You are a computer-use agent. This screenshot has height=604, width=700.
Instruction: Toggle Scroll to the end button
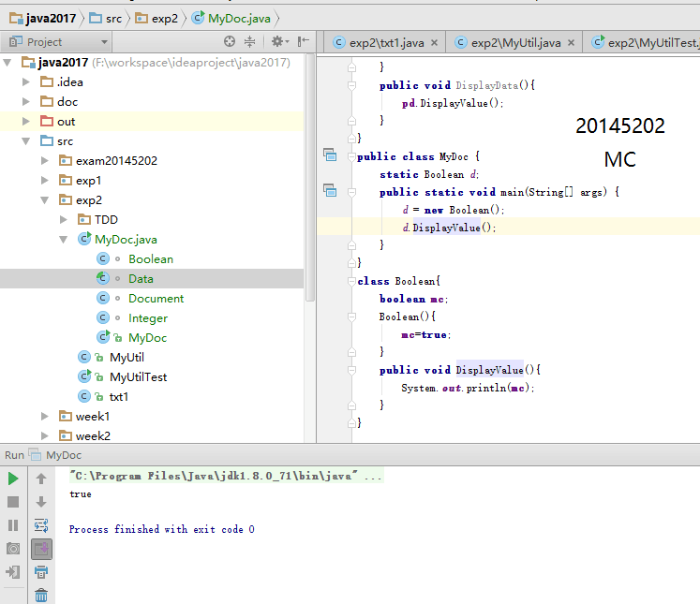pyautogui.click(x=41, y=549)
